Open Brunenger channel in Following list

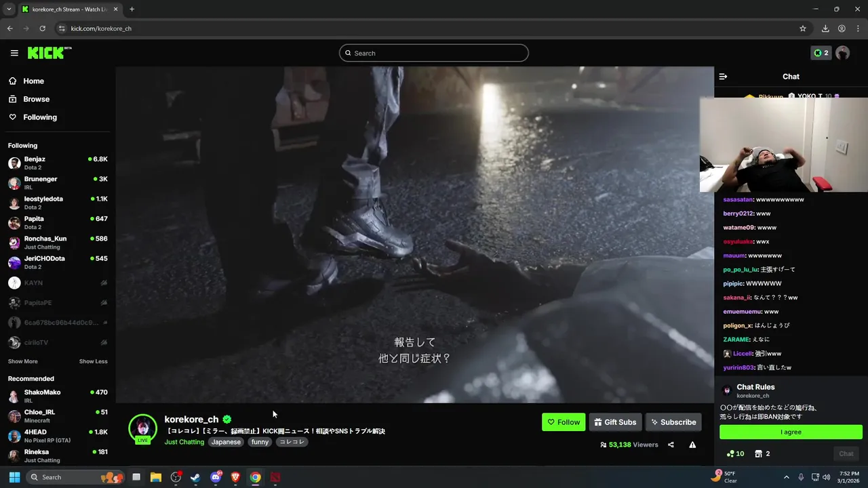tap(58, 183)
